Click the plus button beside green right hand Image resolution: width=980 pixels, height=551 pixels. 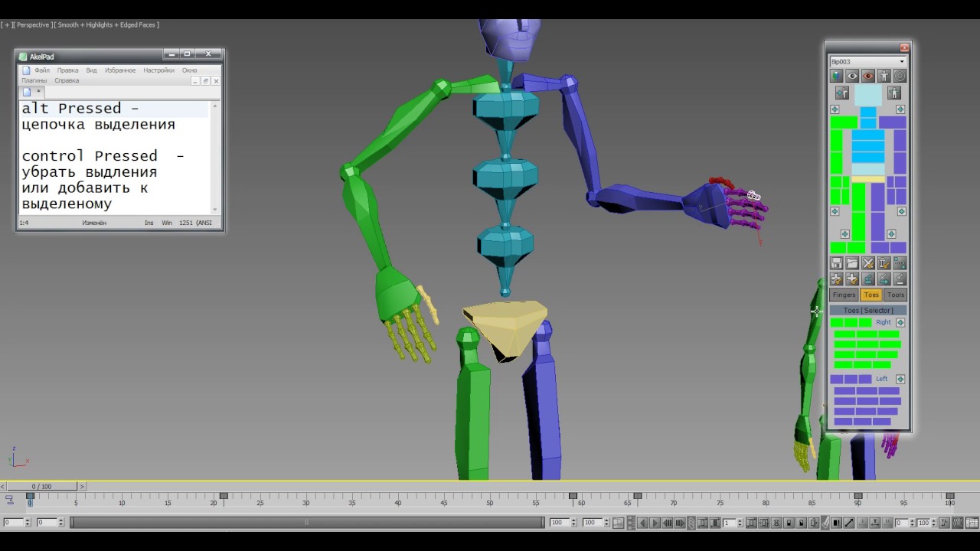835,211
